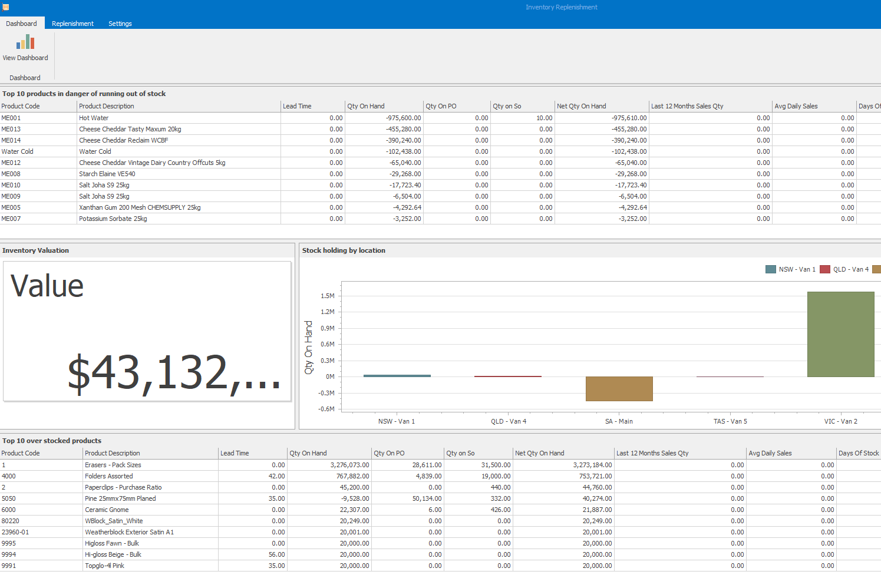This screenshot has height=588, width=881.
Task: Click Lead Time header in over stocked table
Action: click(x=252, y=453)
